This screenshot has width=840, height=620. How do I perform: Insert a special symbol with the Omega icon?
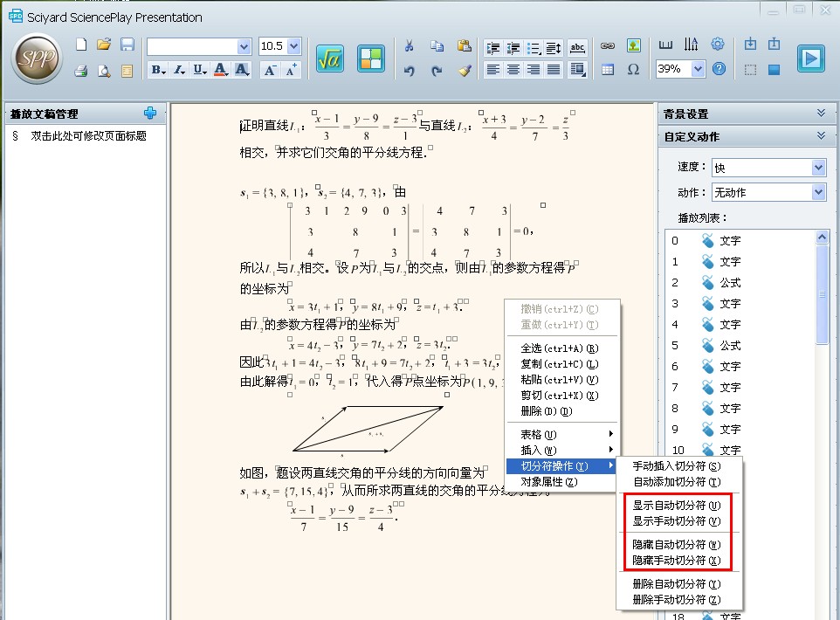pos(634,70)
